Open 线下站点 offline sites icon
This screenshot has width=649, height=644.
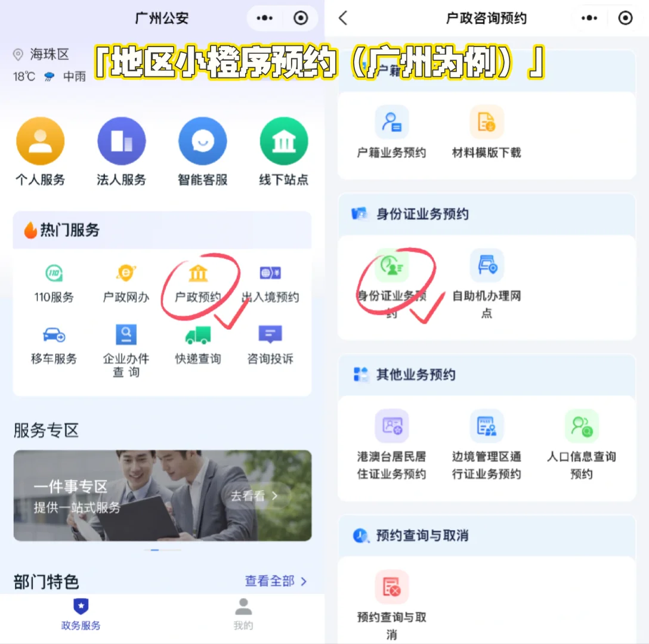pyautogui.click(x=283, y=141)
